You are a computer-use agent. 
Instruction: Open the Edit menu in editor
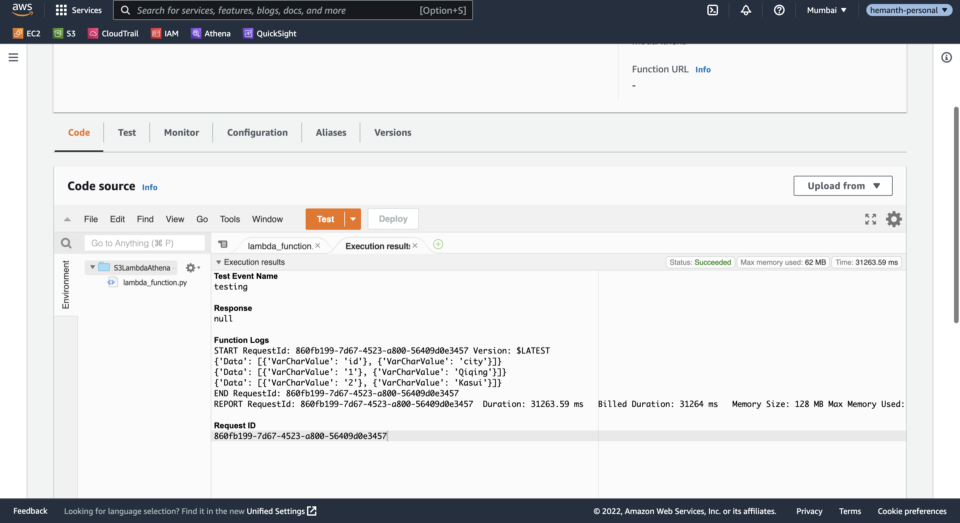tap(117, 219)
